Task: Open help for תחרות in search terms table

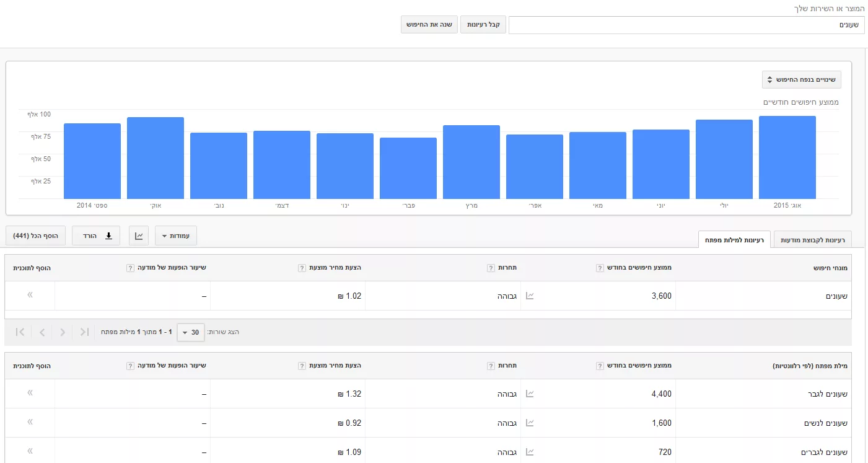Action: tap(491, 268)
